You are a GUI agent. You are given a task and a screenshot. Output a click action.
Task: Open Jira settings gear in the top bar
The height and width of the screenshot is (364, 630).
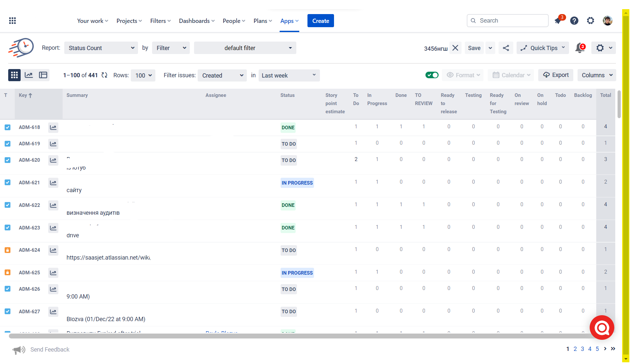pyautogui.click(x=590, y=21)
